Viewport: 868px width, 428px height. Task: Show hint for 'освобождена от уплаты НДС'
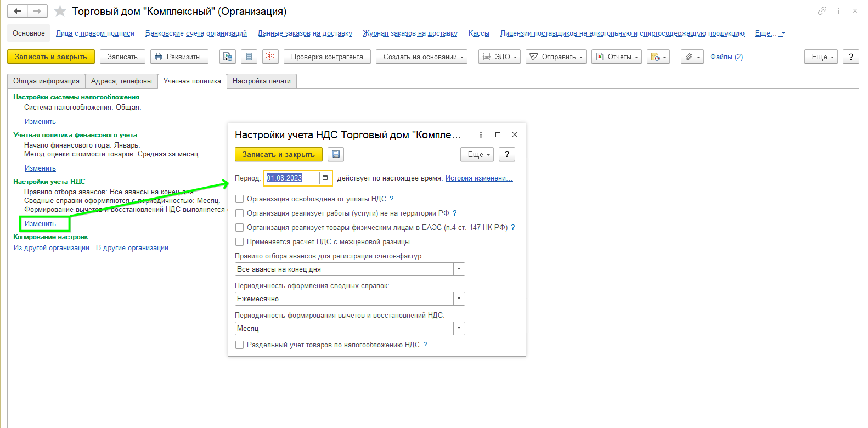pos(392,199)
